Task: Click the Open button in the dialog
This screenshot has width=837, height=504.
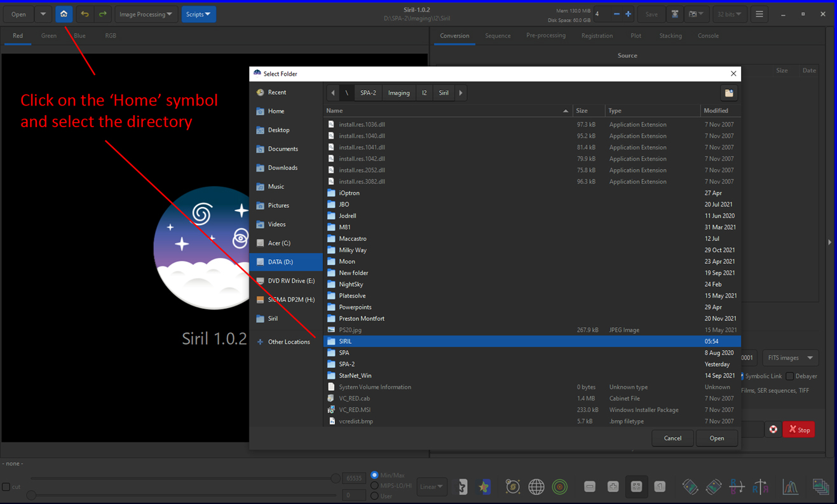Action: pos(716,438)
